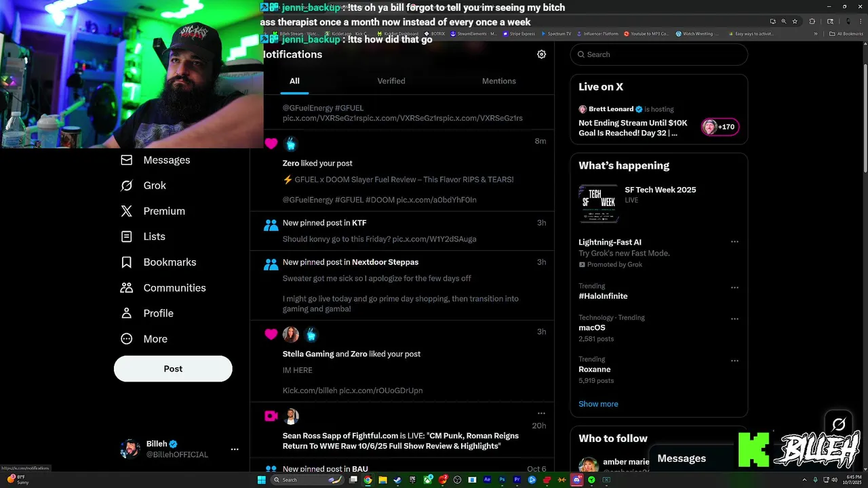Click the live video camera icon on Sean Ross Sapp's notification
Image resolution: width=868 pixels, height=488 pixels.
click(271, 416)
